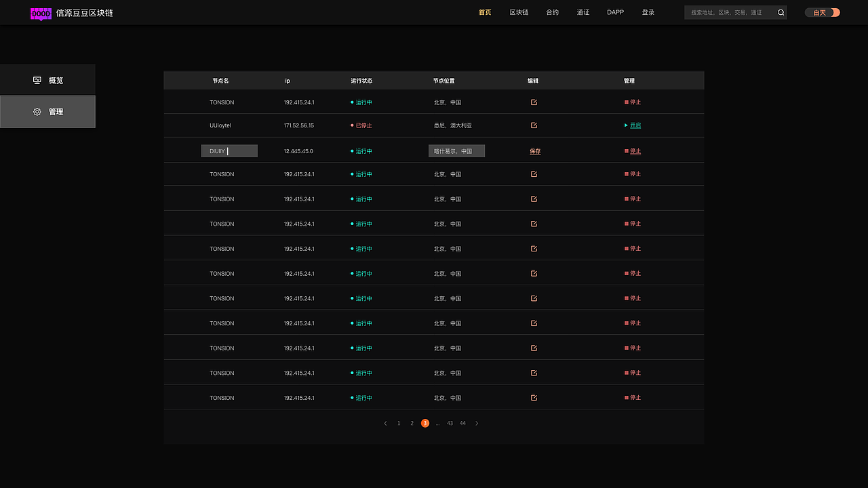Click the 信源豆豆区块链 logo icon

(x=41, y=14)
